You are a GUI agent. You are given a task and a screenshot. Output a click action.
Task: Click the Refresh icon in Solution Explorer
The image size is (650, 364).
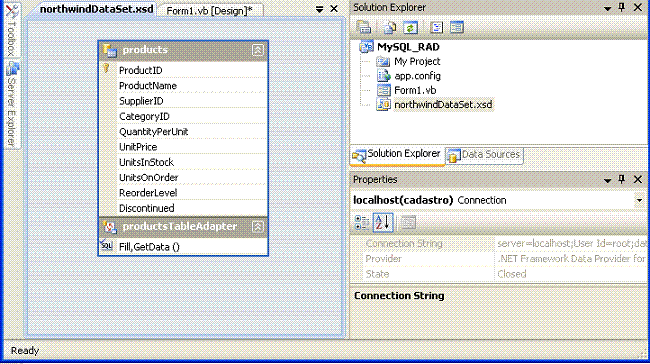tap(410, 27)
